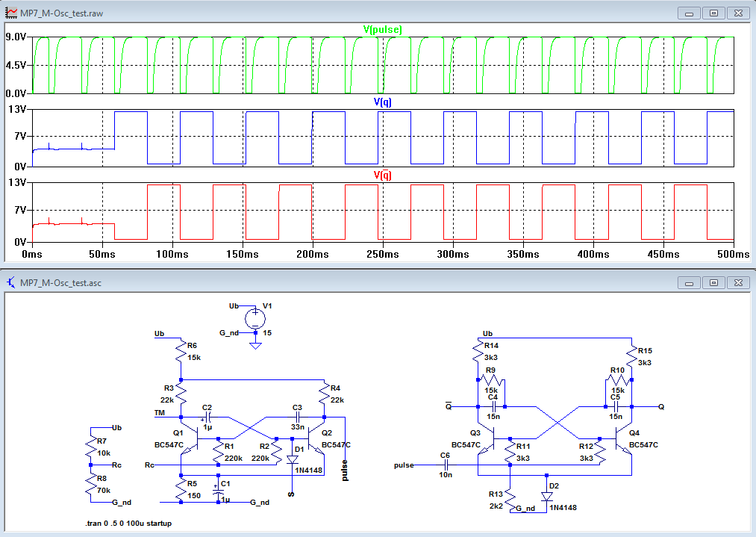This screenshot has height=537, width=756.
Task: Select the R7 resistor symbol
Action: point(90,447)
